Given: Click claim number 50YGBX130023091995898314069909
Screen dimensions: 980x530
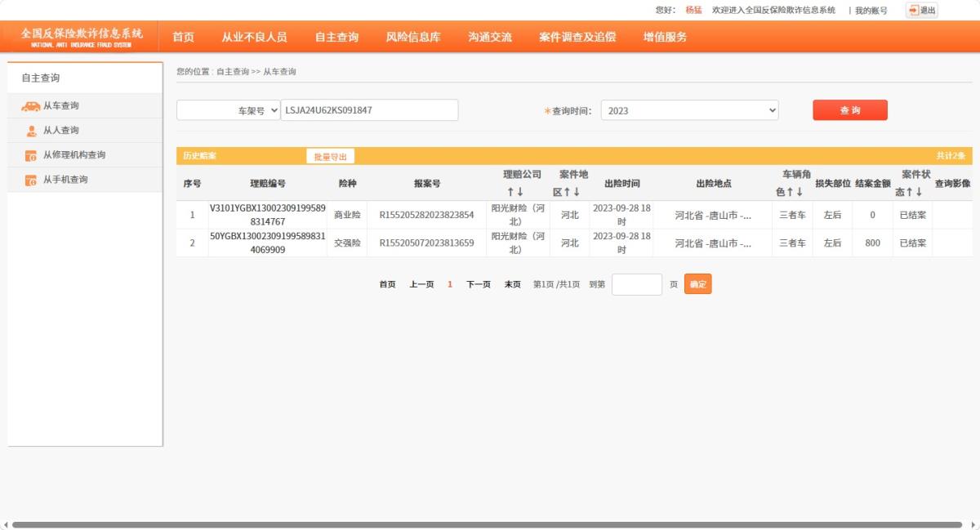Looking at the screenshot, I should tap(268, 243).
